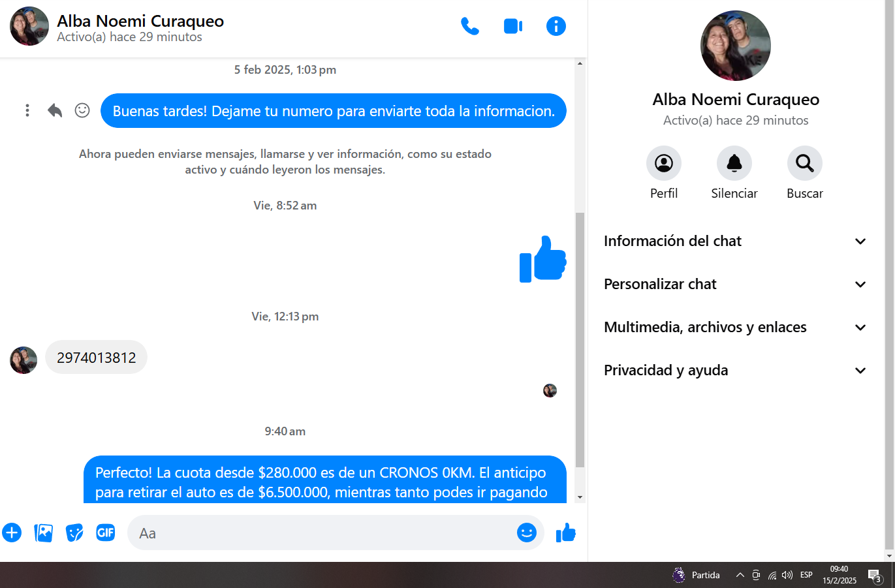Click the small seen-by avatar indicator

(550, 390)
